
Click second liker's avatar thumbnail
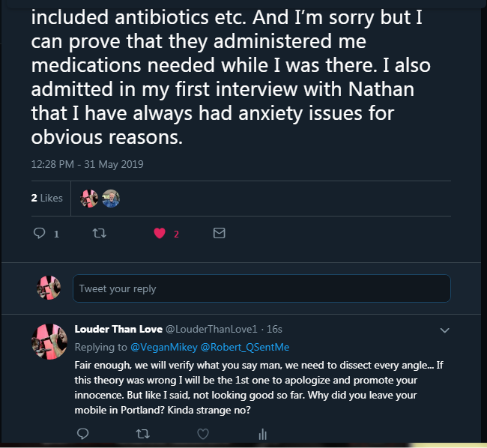click(110, 199)
